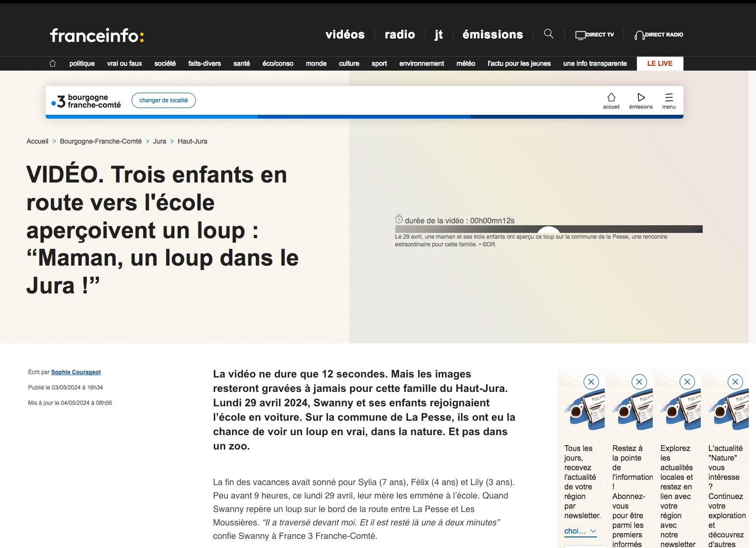Open Direct Radio headphones link
756x548 pixels.
coord(658,35)
